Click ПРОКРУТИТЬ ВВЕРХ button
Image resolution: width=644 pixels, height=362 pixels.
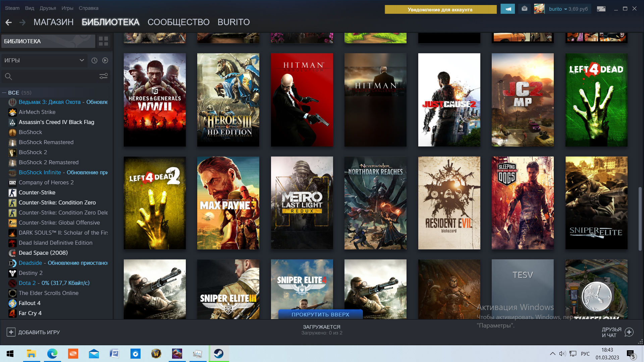(x=320, y=314)
